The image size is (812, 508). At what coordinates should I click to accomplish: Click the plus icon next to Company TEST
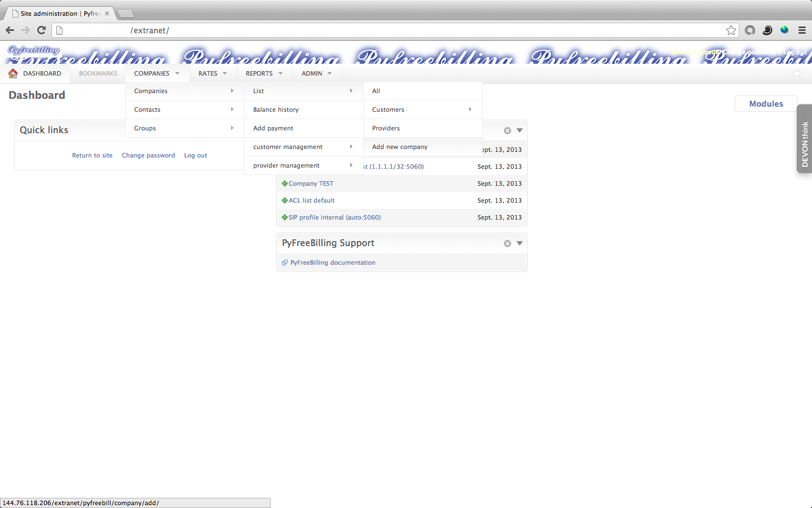[x=285, y=183]
